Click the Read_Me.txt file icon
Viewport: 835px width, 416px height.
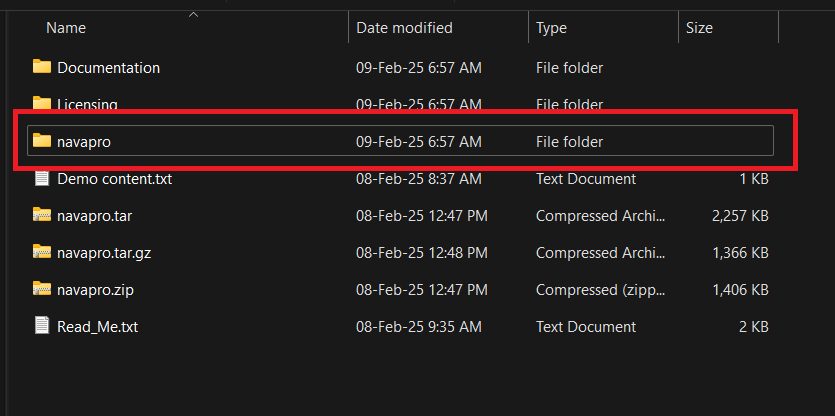(41, 326)
